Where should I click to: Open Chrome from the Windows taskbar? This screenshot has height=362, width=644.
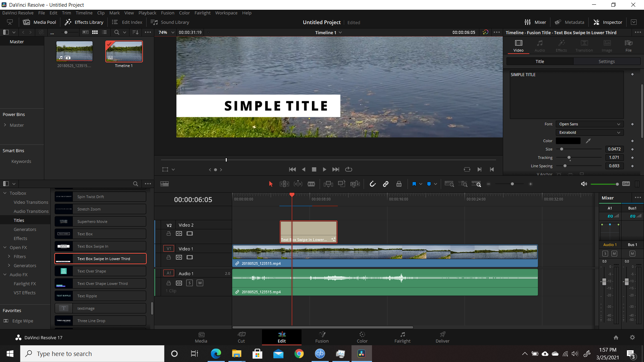point(299,354)
